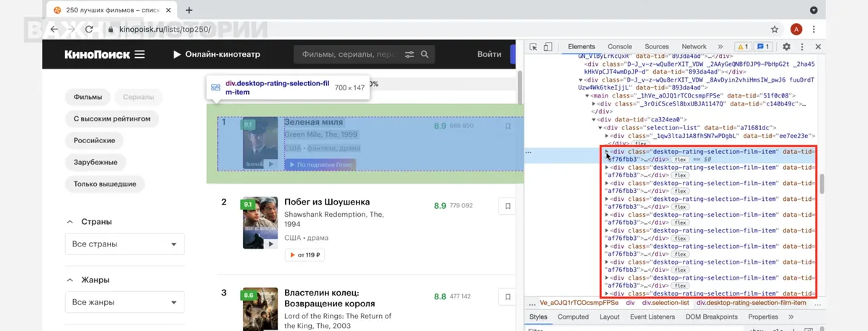Collapse the Страны section

70,222
